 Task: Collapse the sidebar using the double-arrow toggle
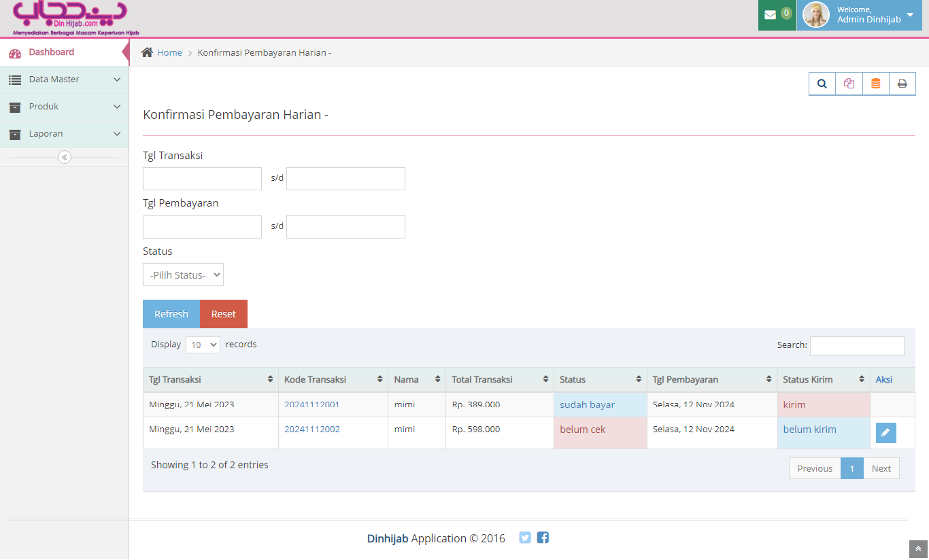[65, 157]
